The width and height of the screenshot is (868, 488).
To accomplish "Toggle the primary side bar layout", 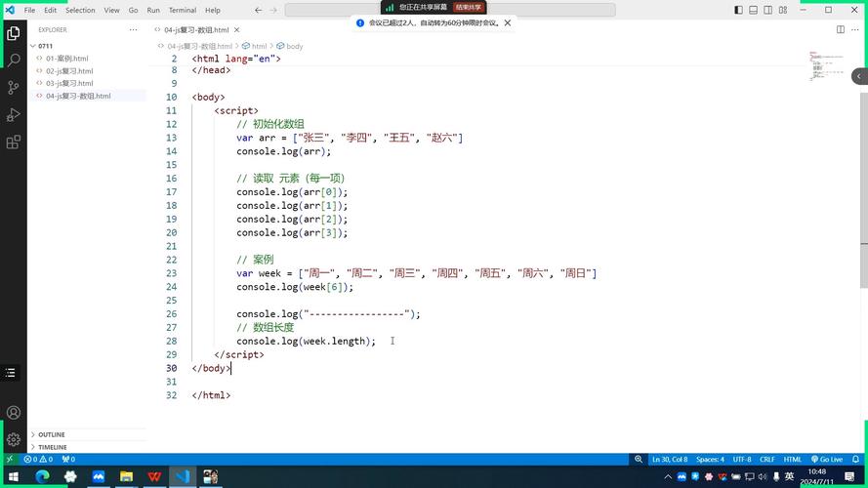I will click(x=738, y=10).
